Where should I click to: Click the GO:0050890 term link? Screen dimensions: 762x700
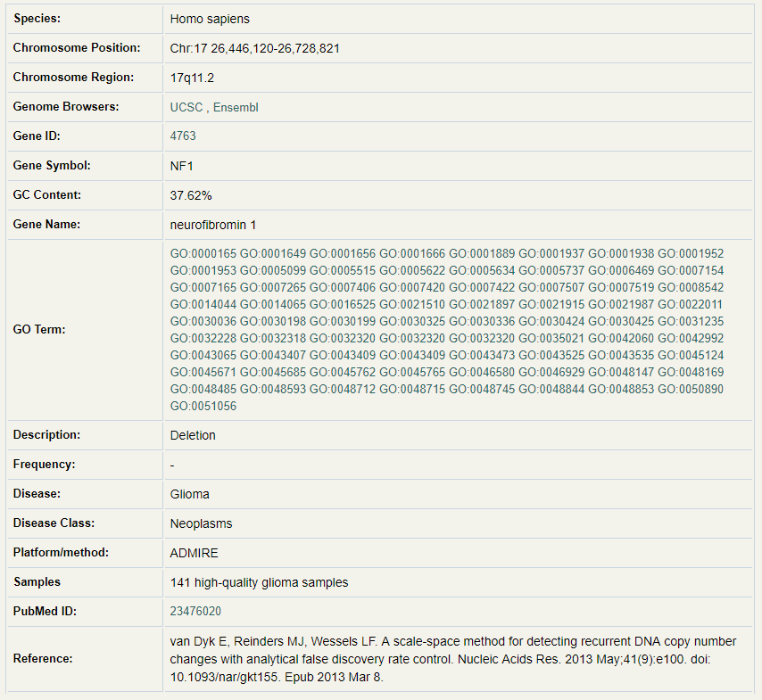[x=691, y=389]
